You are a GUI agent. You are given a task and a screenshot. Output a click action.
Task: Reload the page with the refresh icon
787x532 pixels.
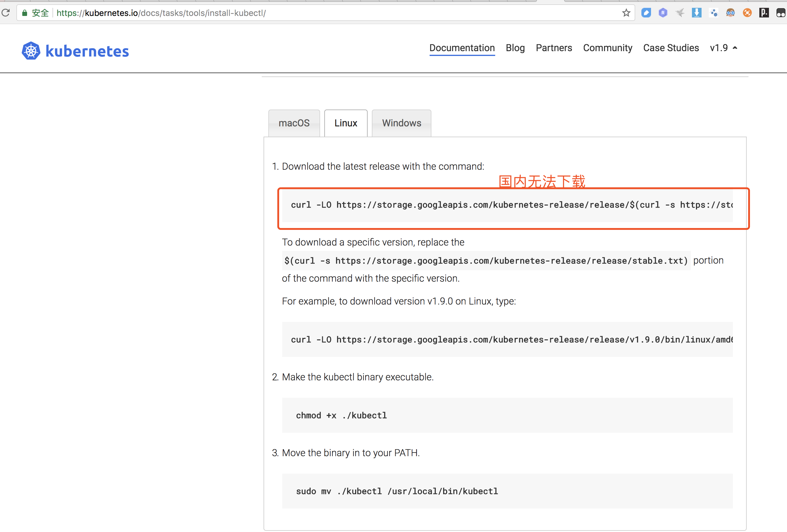pyautogui.click(x=6, y=13)
